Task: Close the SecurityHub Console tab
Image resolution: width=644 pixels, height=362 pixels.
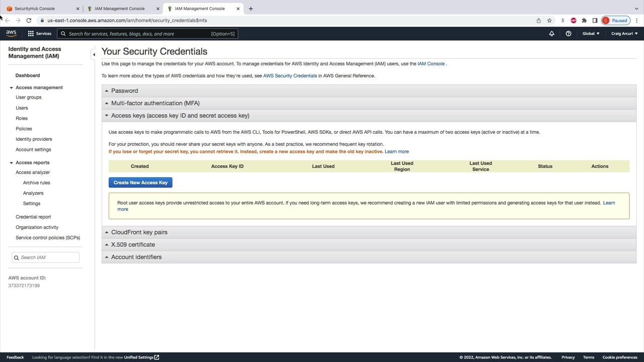Action: (x=77, y=9)
